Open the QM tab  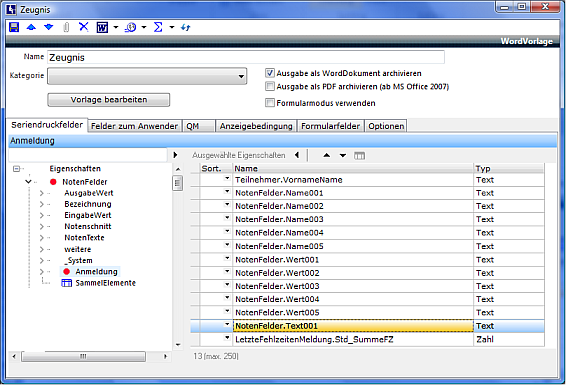[x=199, y=126]
